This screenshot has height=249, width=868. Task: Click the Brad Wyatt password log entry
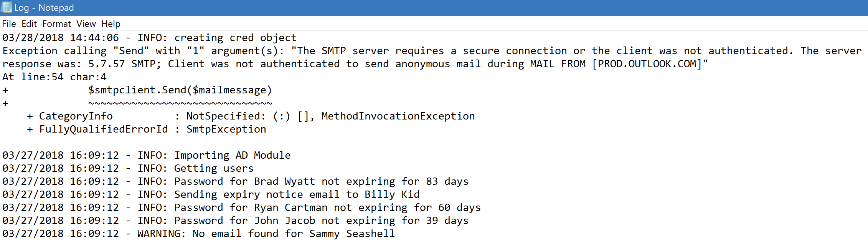236,181
